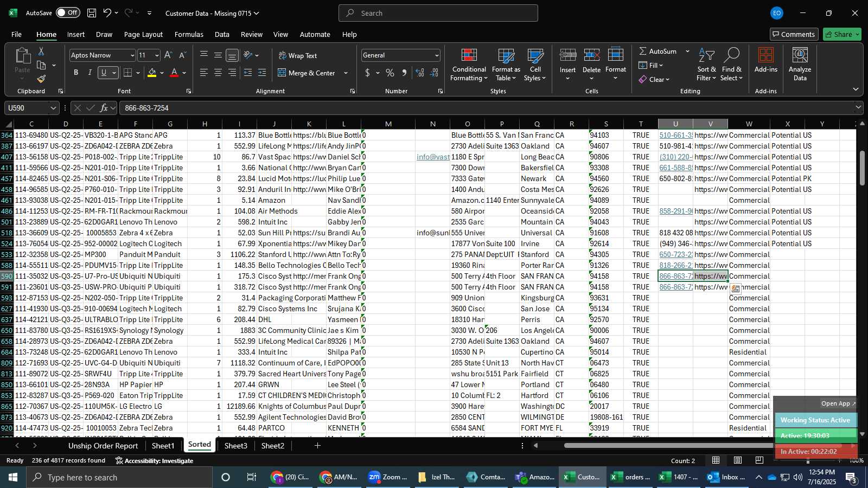Click Open App in tracker widget
This screenshot has height=488, width=868.
pyautogui.click(x=838, y=403)
